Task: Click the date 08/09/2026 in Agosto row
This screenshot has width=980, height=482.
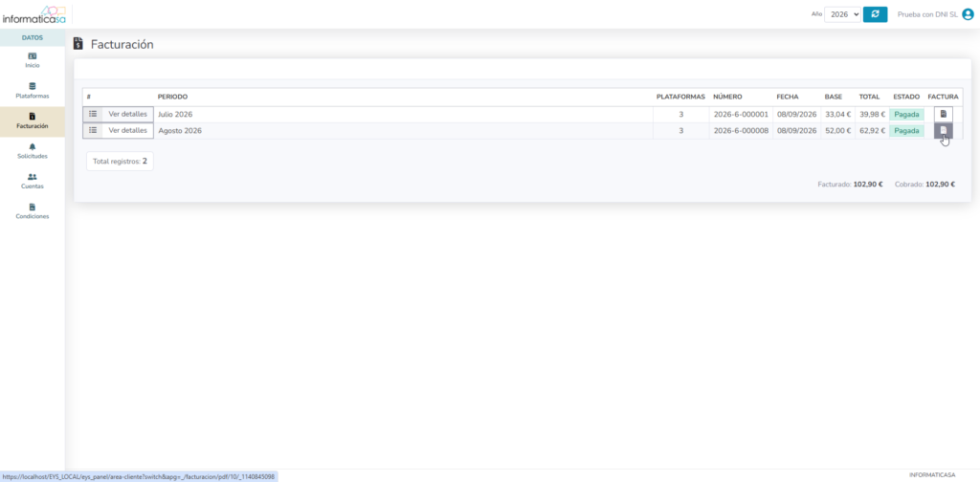Action: [x=797, y=130]
